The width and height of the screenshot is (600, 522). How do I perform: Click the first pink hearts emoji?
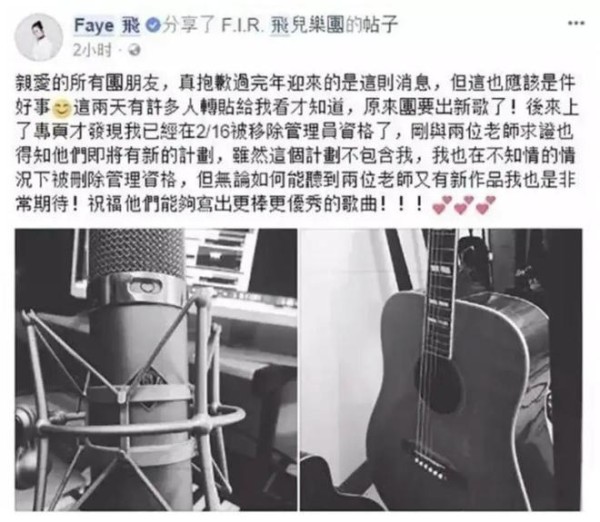[442, 204]
